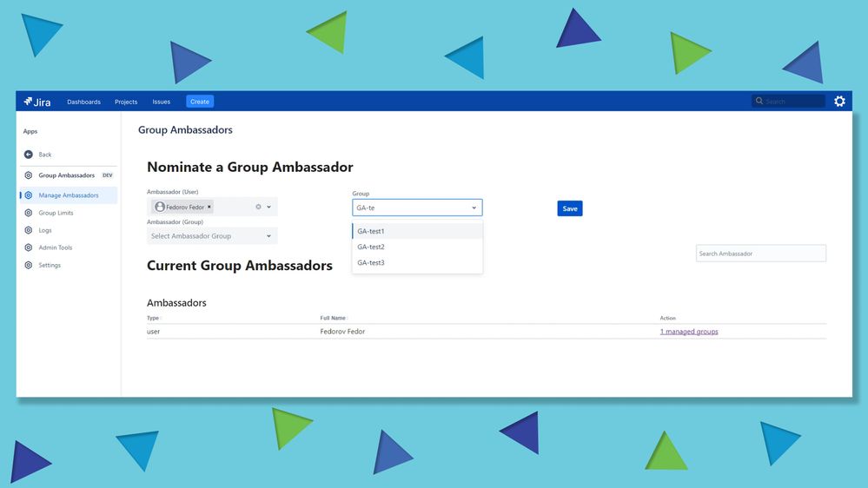Click the Jira logo
The height and width of the screenshot is (488, 868).
pos(37,102)
